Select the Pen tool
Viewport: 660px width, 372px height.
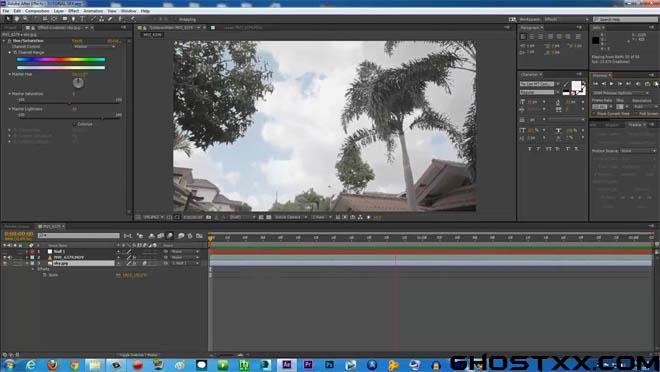73,19
